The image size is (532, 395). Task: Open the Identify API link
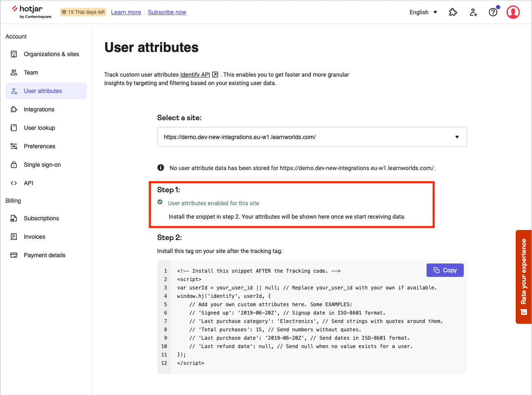(x=195, y=75)
